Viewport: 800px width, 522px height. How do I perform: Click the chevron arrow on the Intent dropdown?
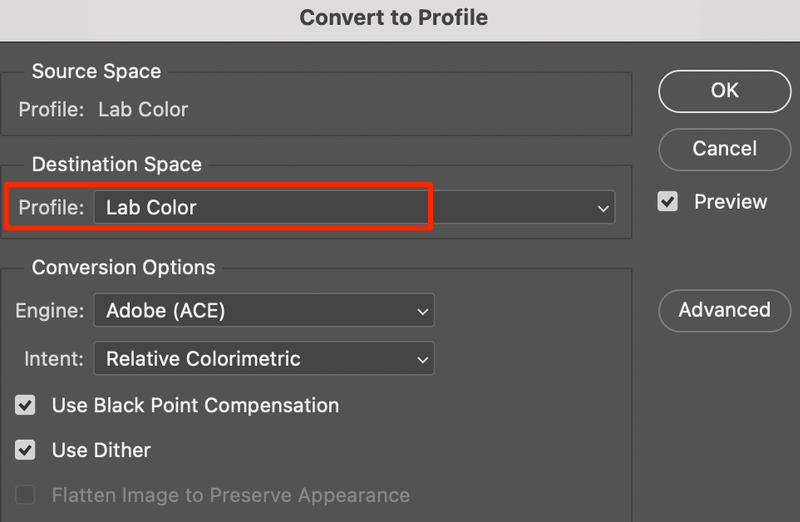click(422, 359)
